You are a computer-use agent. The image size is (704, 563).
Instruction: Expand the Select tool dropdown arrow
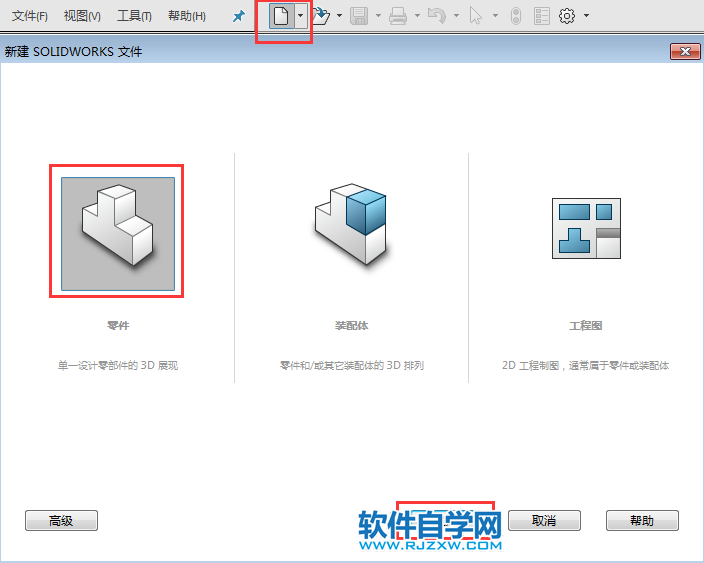tap(495, 16)
